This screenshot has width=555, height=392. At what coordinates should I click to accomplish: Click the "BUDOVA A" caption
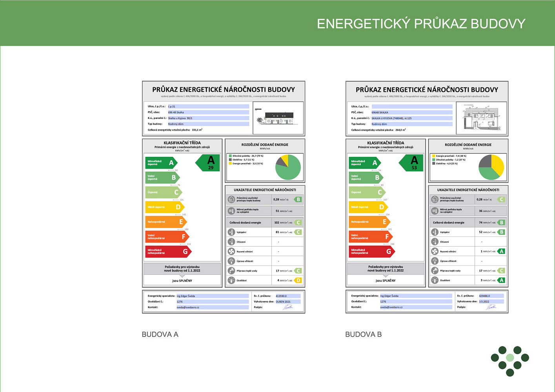[160, 334]
